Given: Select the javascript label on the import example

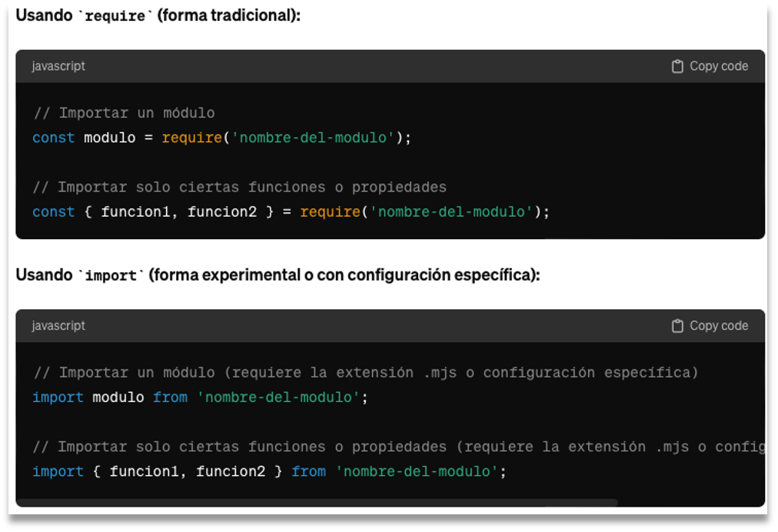Looking at the screenshot, I should 58,325.
